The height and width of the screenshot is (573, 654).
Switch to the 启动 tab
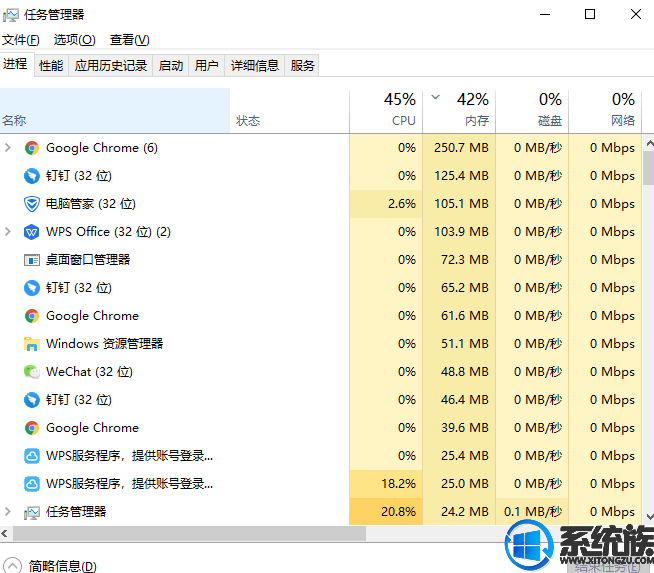[x=171, y=65]
